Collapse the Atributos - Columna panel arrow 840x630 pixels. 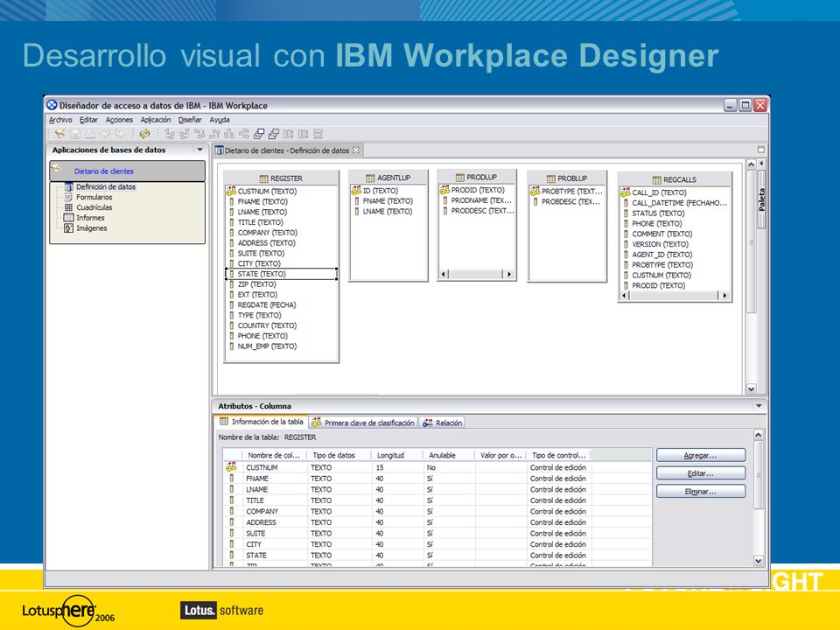pyautogui.click(x=759, y=406)
